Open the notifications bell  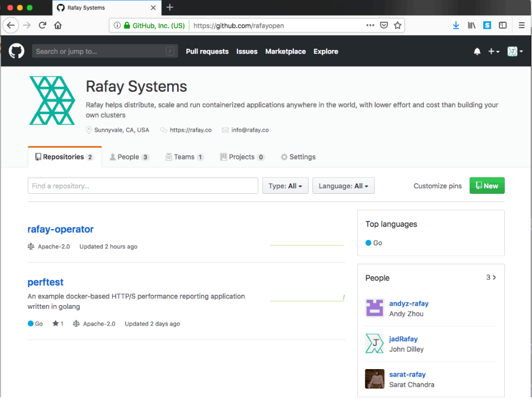pyautogui.click(x=477, y=51)
